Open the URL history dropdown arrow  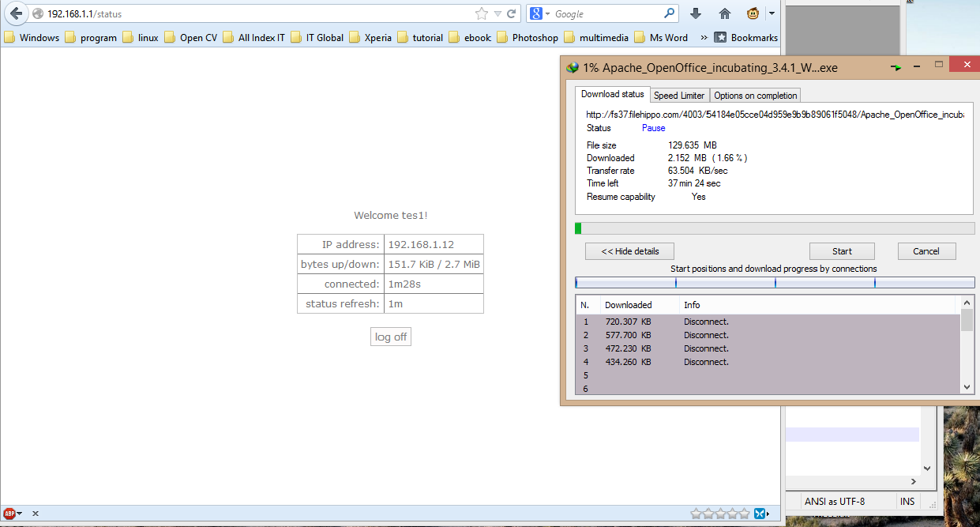click(498, 13)
